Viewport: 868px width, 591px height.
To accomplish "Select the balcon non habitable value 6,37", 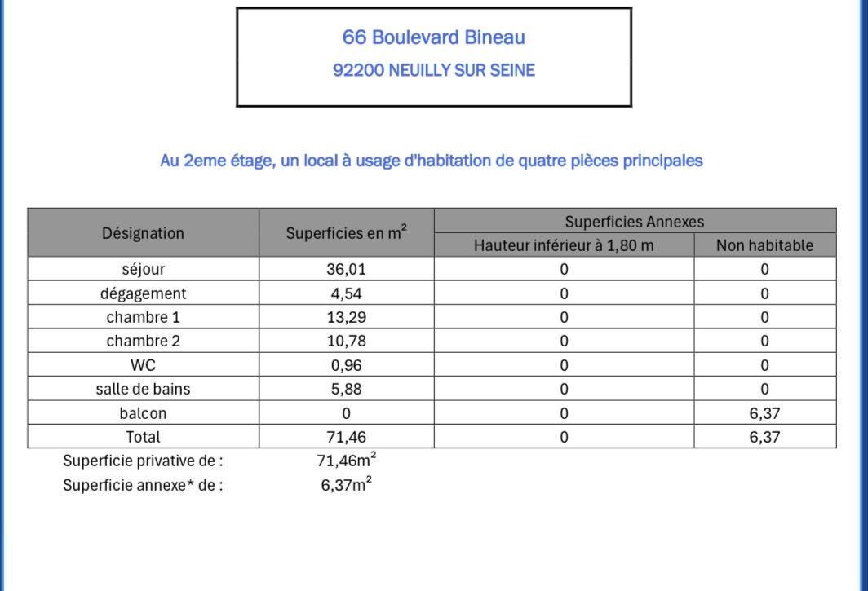I will [x=764, y=413].
